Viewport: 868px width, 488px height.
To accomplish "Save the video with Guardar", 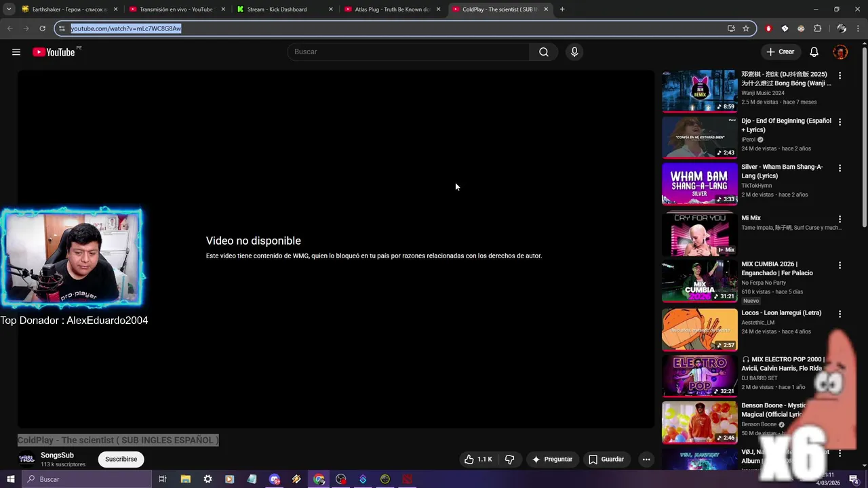I will pos(606,460).
